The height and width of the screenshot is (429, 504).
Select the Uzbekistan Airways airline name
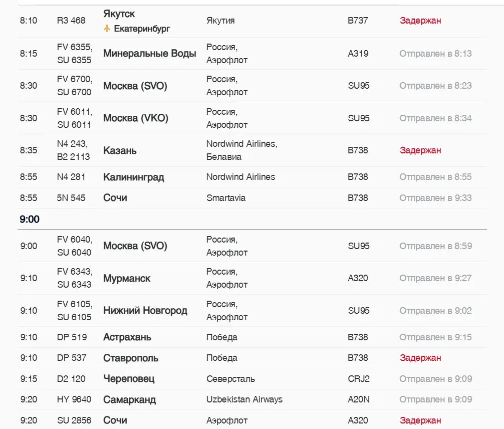coord(244,399)
